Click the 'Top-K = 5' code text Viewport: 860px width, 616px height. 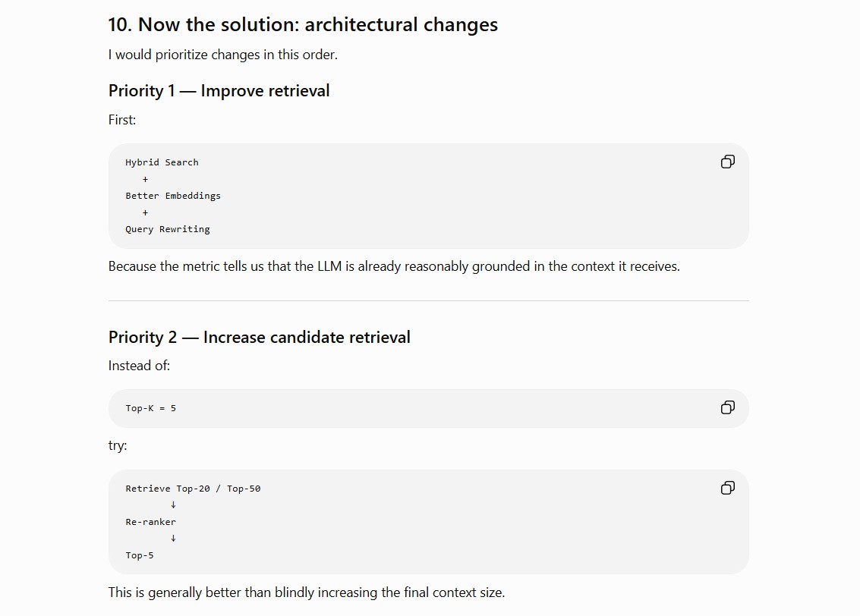point(150,408)
